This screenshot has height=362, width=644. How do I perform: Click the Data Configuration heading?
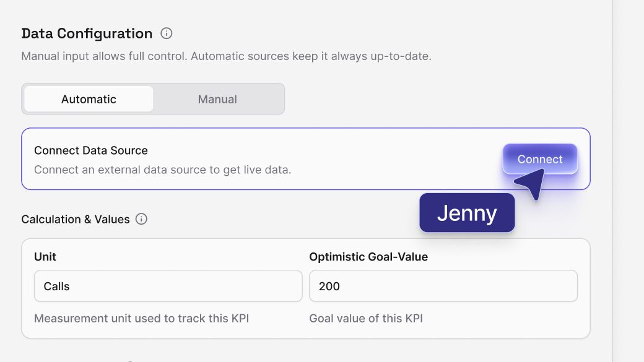point(87,33)
